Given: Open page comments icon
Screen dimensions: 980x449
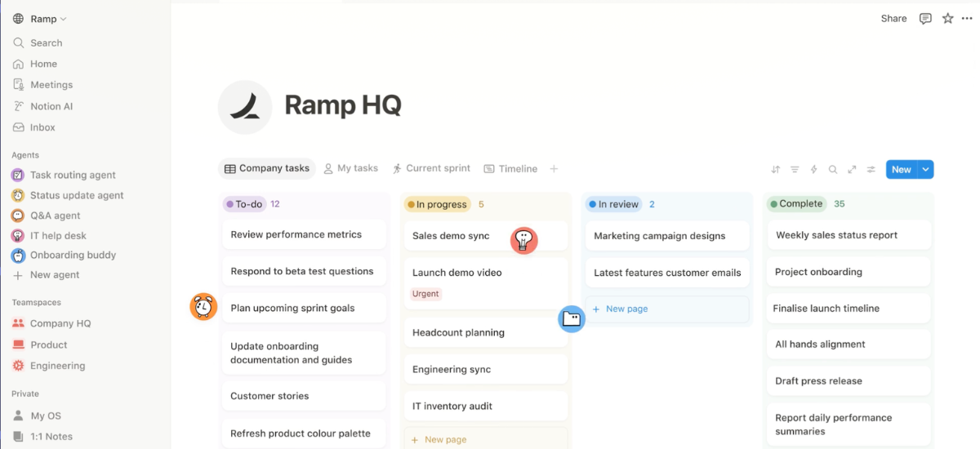Looking at the screenshot, I should [925, 19].
